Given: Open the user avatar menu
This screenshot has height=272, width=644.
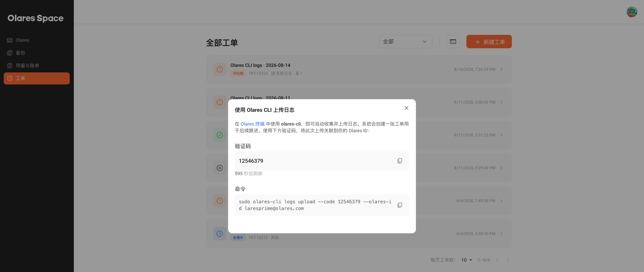Looking at the screenshot, I should pyautogui.click(x=631, y=12).
